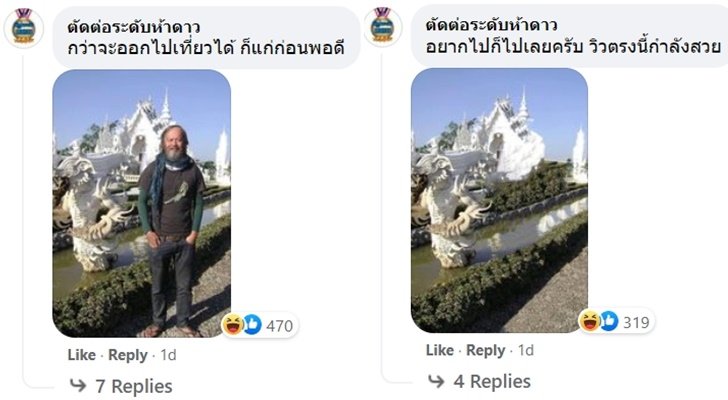728x400 pixels.
Task: Open photo of man at white temple
Action: [x=142, y=203]
